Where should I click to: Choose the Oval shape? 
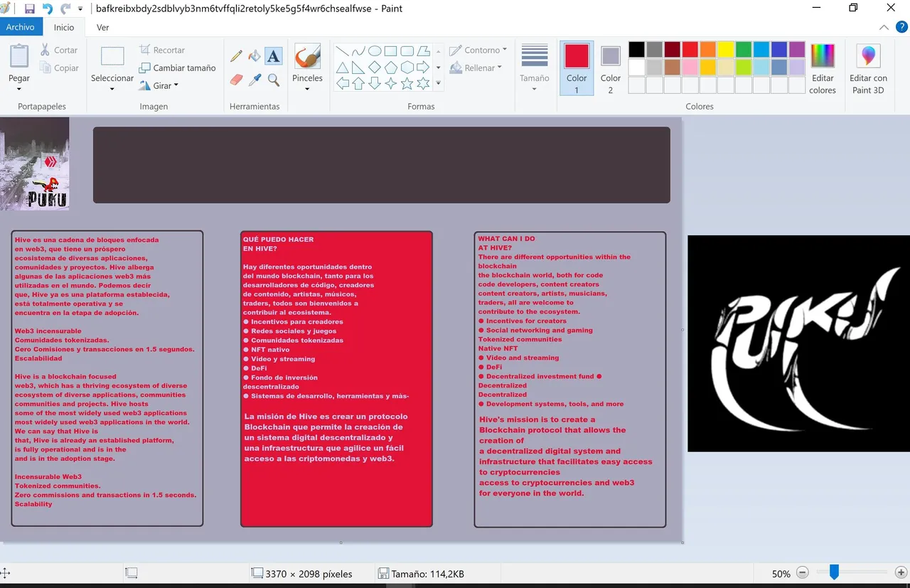[x=375, y=51]
